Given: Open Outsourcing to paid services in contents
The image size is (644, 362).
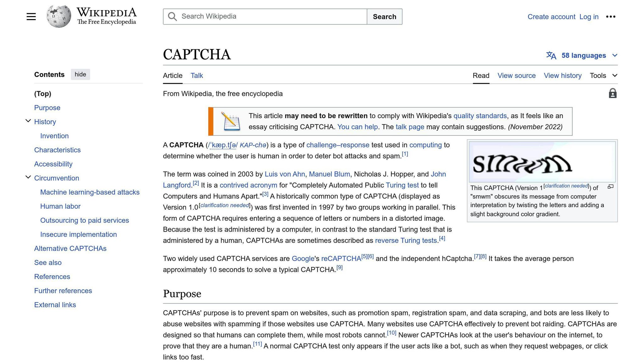Looking at the screenshot, I should click(x=84, y=221).
